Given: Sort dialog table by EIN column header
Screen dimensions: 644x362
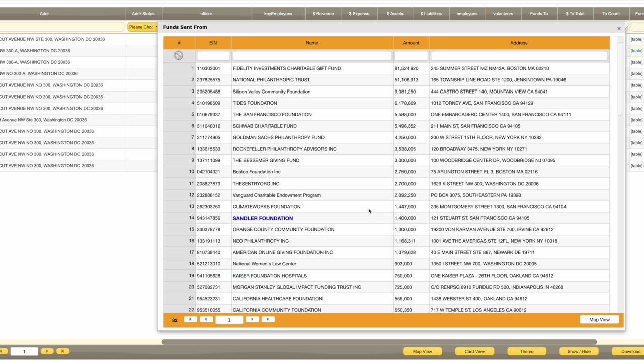Looking at the screenshot, I should click(213, 43).
